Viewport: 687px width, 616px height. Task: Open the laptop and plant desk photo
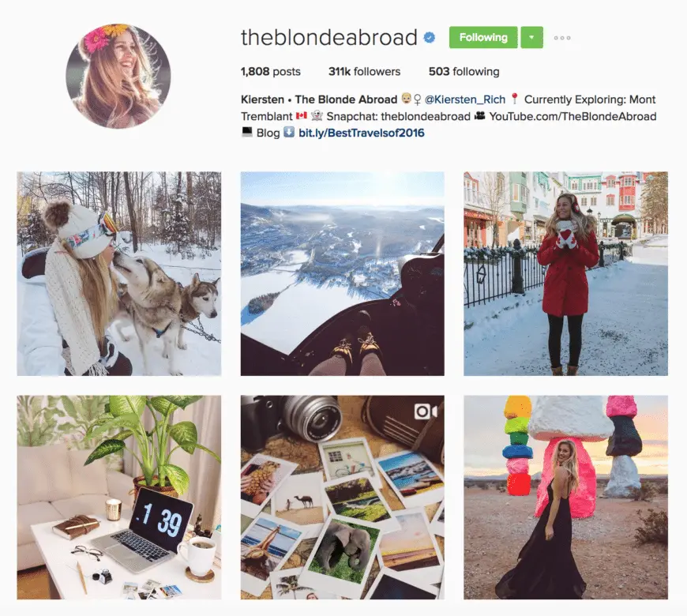click(x=119, y=498)
